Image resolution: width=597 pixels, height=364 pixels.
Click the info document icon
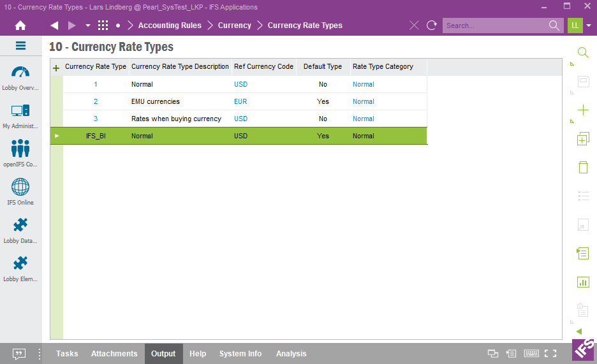click(x=583, y=310)
